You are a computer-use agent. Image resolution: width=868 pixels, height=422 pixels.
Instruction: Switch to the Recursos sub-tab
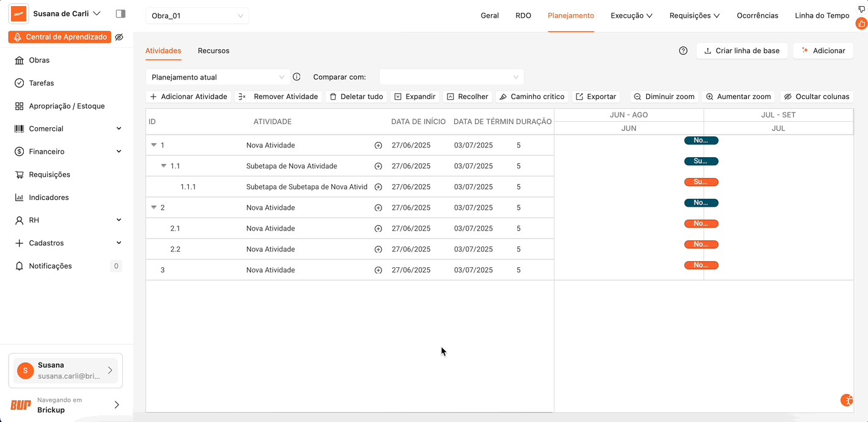click(x=213, y=51)
